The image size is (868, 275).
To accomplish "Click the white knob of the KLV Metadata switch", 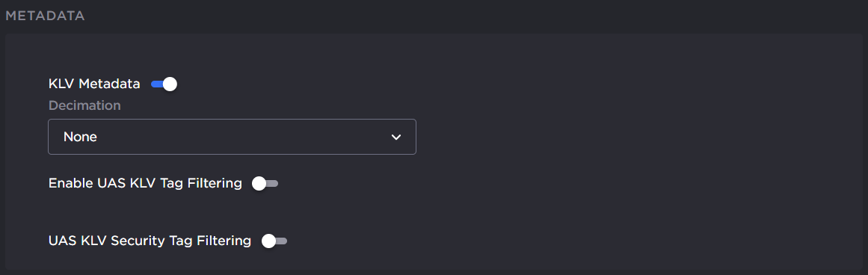I will [170, 84].
